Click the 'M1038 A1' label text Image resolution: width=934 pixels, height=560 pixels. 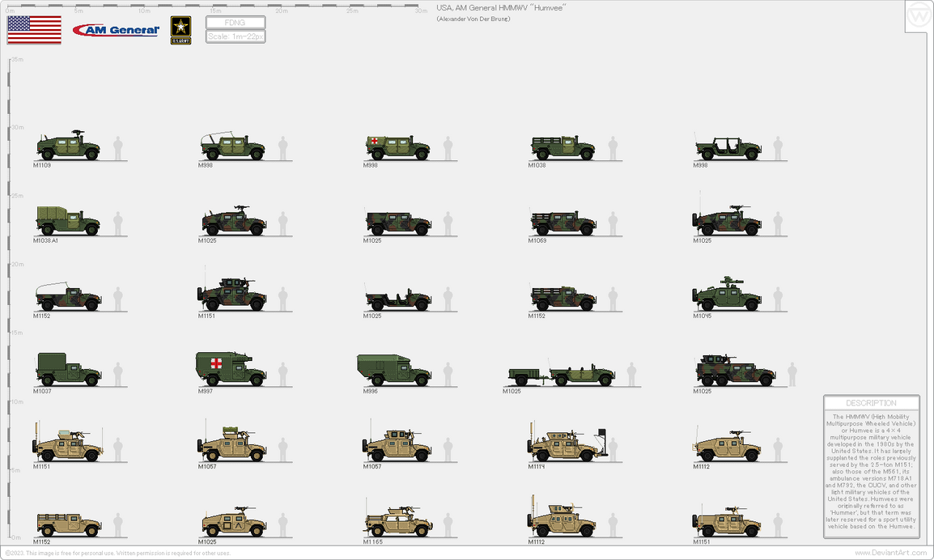tap(45, 240)
